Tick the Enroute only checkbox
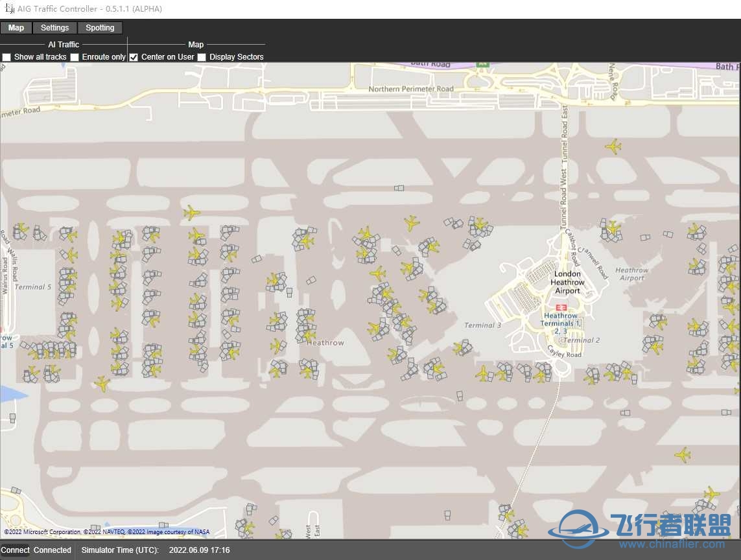Image resolution: width=741 pixels, height=560 pixels. (x=75, y=57)
